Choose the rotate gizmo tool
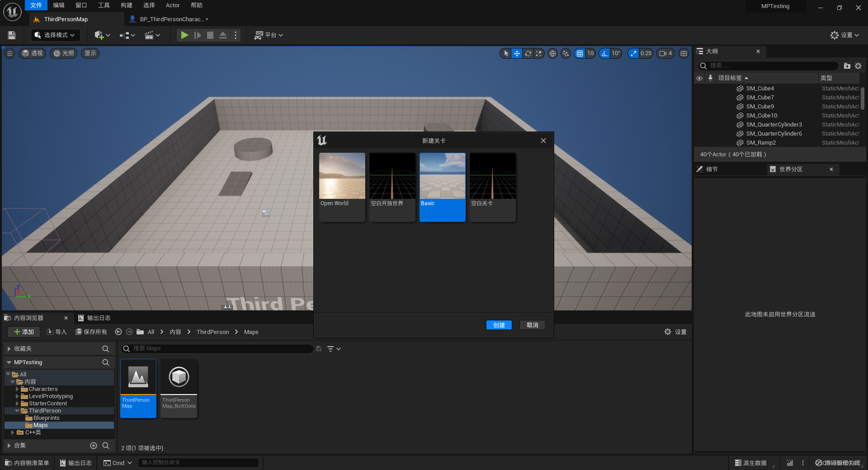 [x=528, y=53]
